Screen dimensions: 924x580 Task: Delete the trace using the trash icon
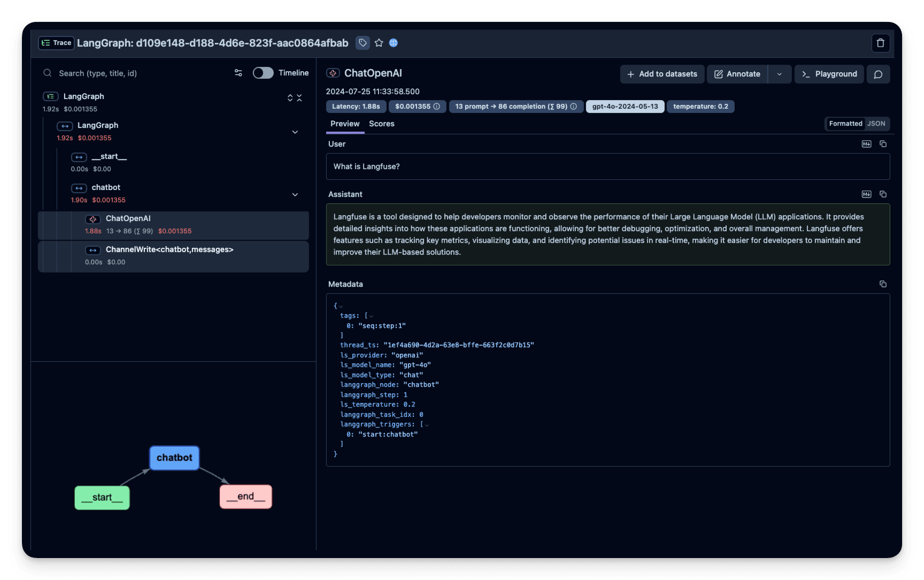(x=880, y=43)
